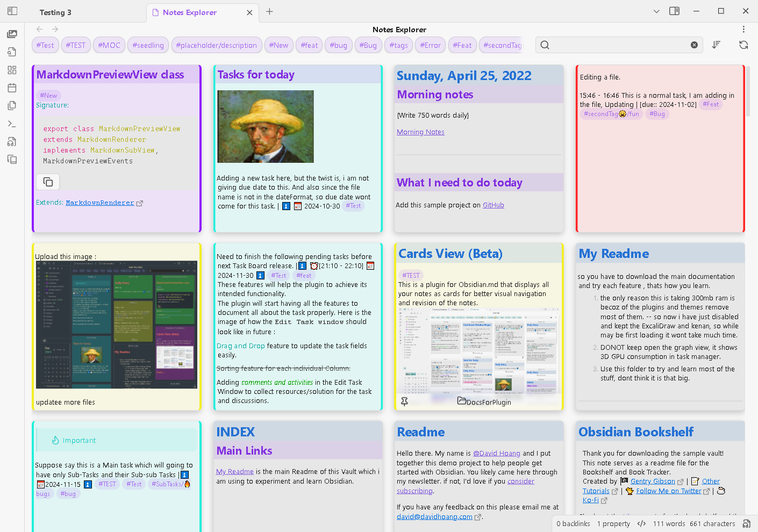Open the tab list dropdown chevron
The width and height of the screenshot is (758, 532).
click(656, 11)
